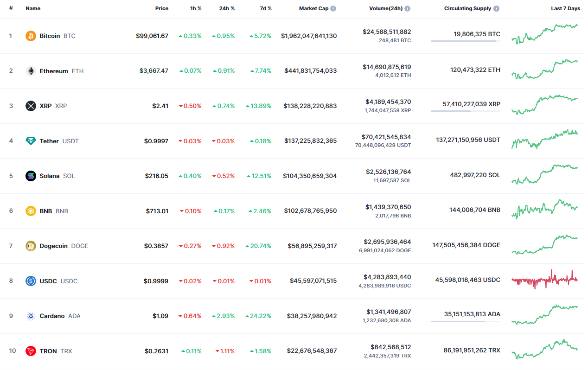Click the BNB logo icon

pos(31,211)
